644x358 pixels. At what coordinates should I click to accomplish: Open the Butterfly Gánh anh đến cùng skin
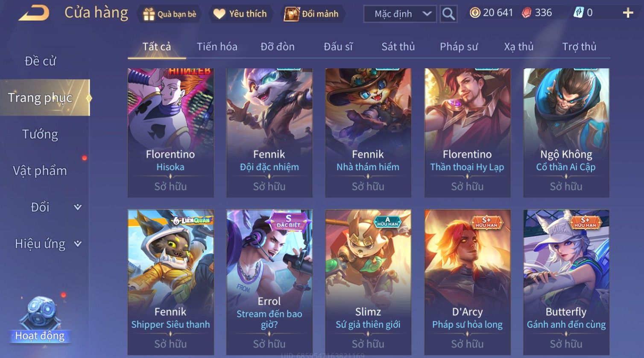point(566,282)
